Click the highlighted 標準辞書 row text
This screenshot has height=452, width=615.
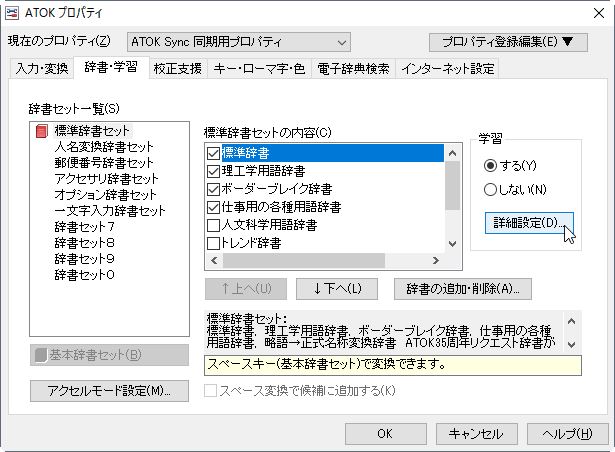coord(246,153)
